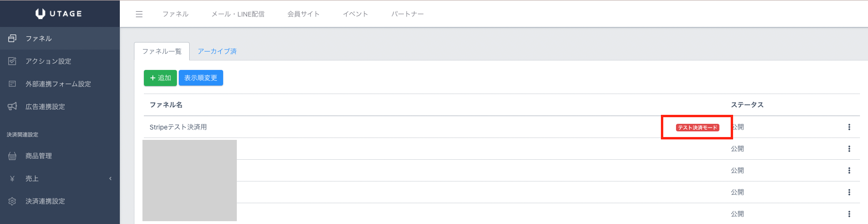Click the 外部連携フォーム設定 form icon
The image size is (868, 224).
[x=12, y=84]
